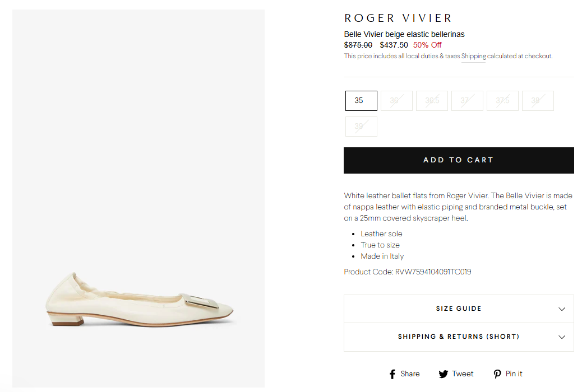This screenshot has height=392, width=582.
Task: Pick the size 38 option
Action: [x=538, y=101]
